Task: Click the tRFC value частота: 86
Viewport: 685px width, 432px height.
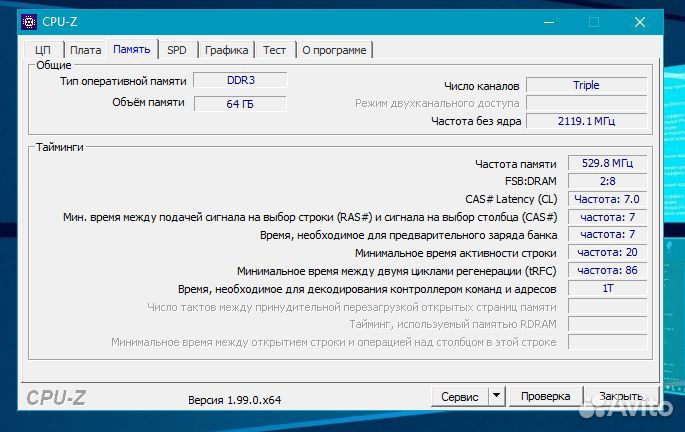Action: click(607, 270)
